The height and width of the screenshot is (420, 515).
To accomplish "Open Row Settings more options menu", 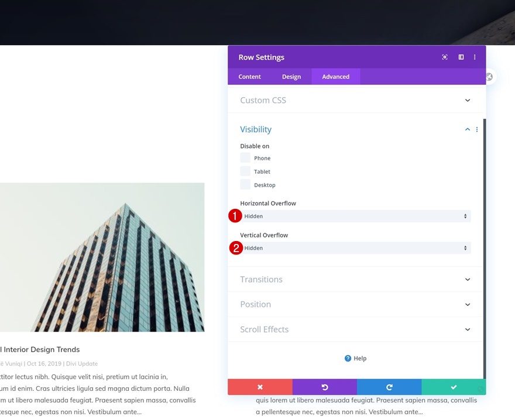I will point(475,57).
